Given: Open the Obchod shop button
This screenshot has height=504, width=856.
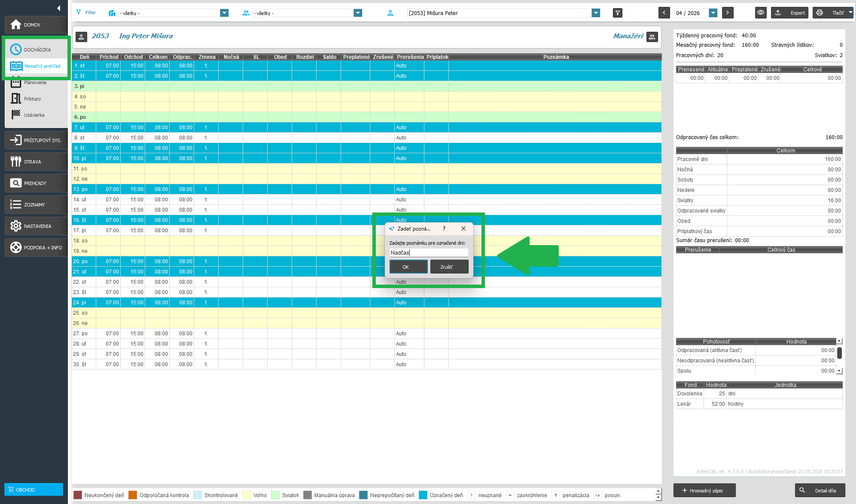Looking at the screenshot, I should coord(34,489).
